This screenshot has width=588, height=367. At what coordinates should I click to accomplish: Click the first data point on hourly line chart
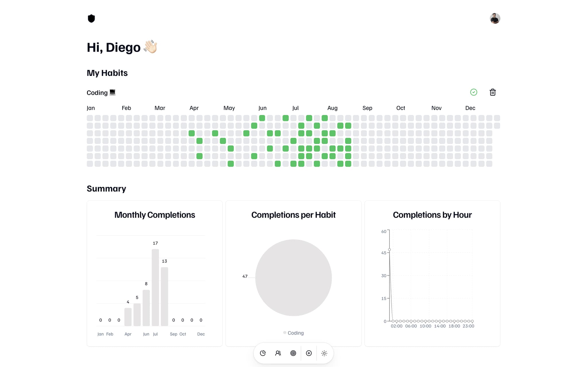pos(389,249)
